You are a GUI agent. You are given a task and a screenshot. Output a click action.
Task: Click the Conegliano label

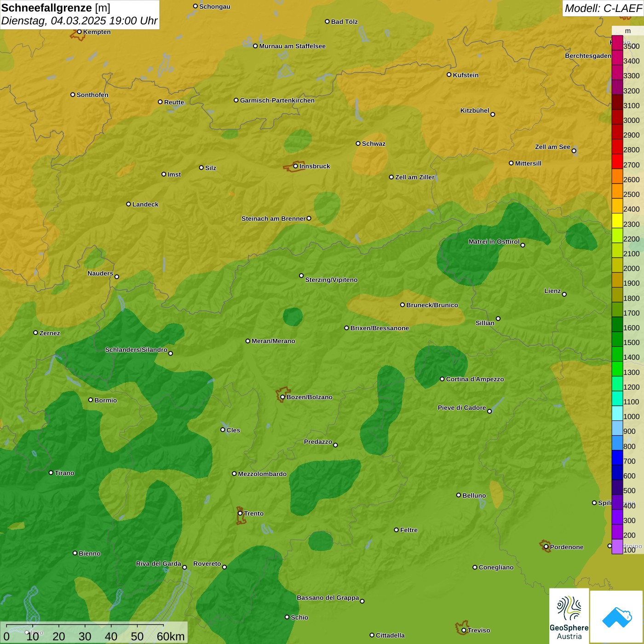click(x=496, y=567)
